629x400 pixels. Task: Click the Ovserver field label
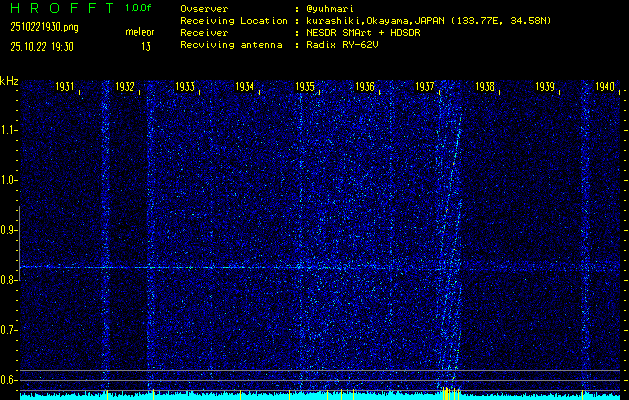click(204, 9)
